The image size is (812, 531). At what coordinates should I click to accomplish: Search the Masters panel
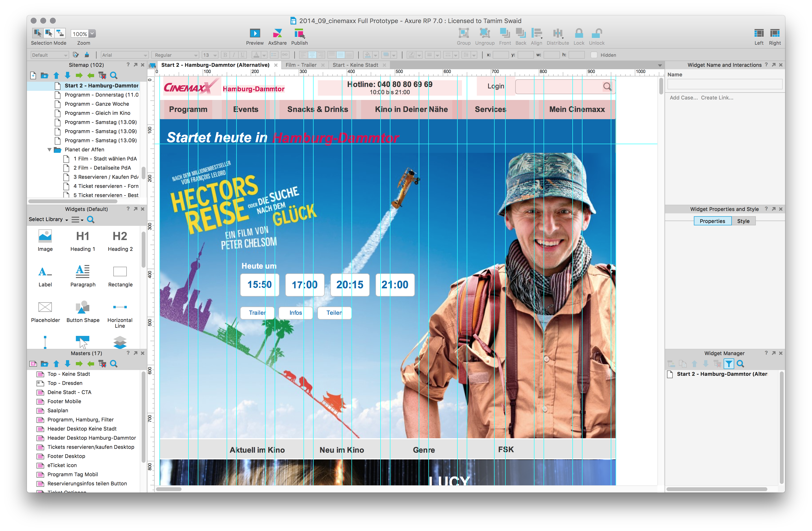tap(114, 364)
